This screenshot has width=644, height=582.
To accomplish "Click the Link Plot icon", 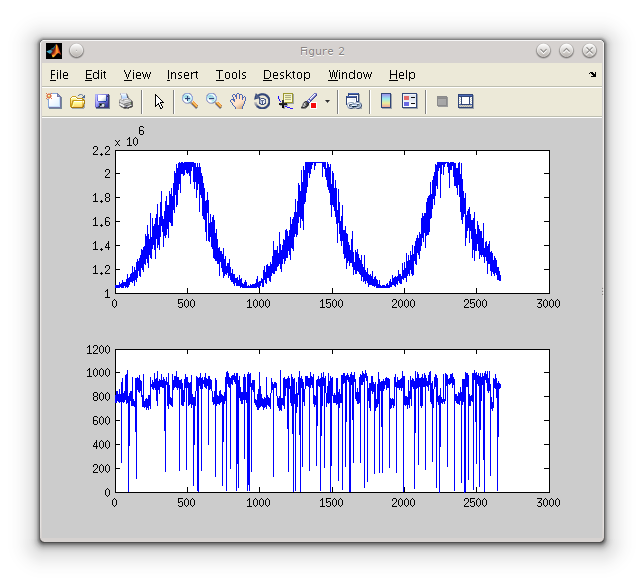I will pos(353,101).
